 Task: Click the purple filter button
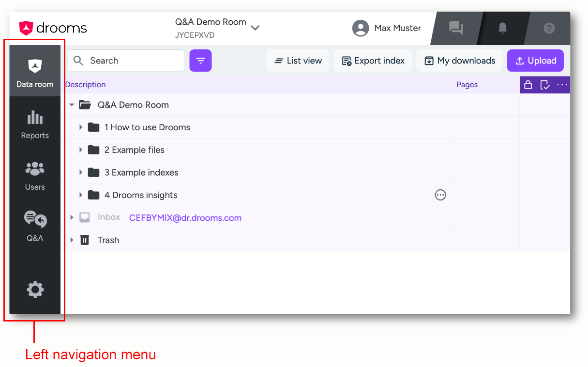click(x=200, y=61)
